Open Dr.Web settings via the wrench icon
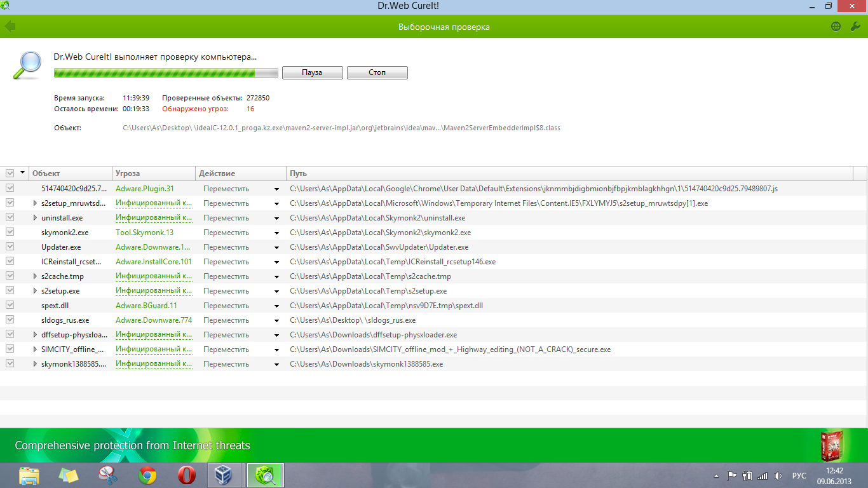This screenshot has height=488, width=868. [854, 27]
